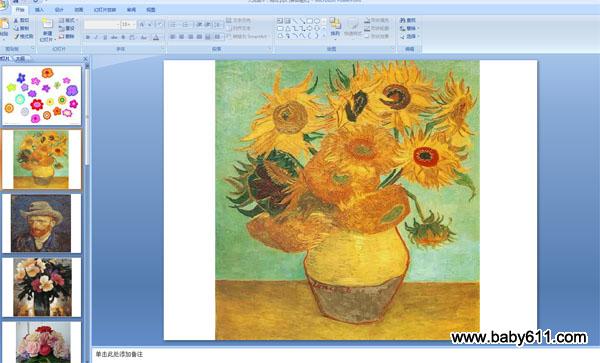600x363 pixels.
Task: Switch to the 插入 (Insert) ribbon tab
Action: pyautogui.click(x=39, y=10)
